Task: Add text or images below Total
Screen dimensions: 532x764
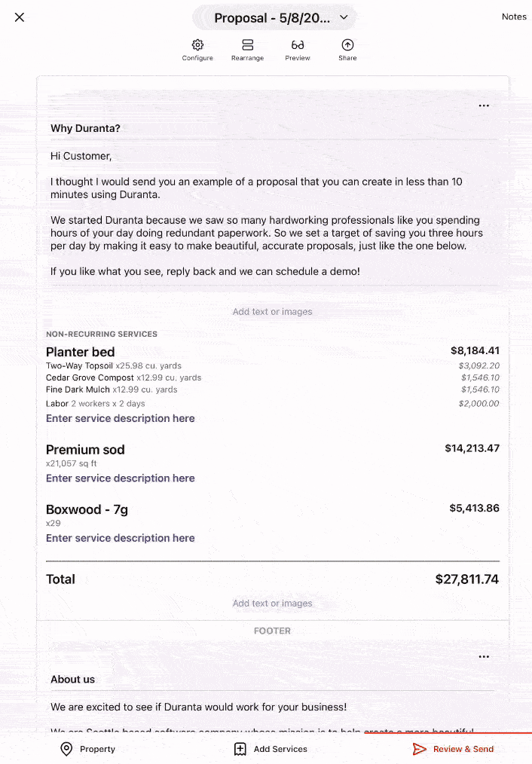Action: [x=272, y=604]
